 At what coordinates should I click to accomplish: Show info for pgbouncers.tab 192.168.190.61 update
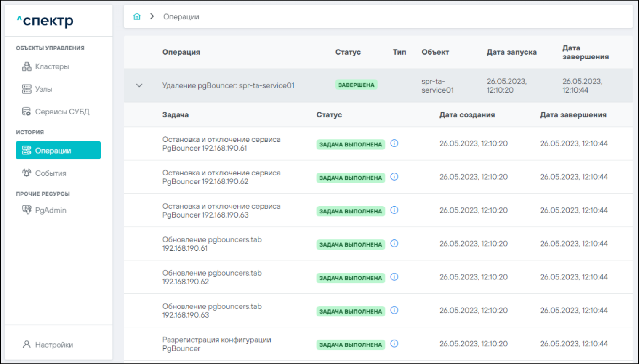394,244
